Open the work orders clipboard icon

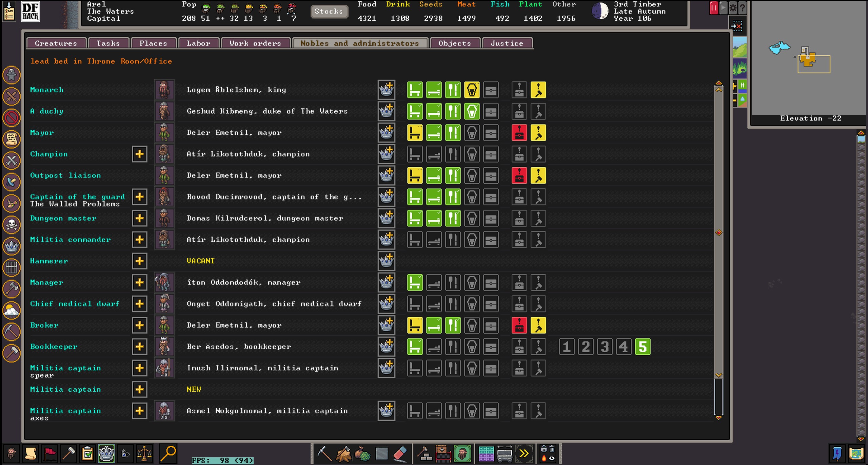click(x=87, y=453)
